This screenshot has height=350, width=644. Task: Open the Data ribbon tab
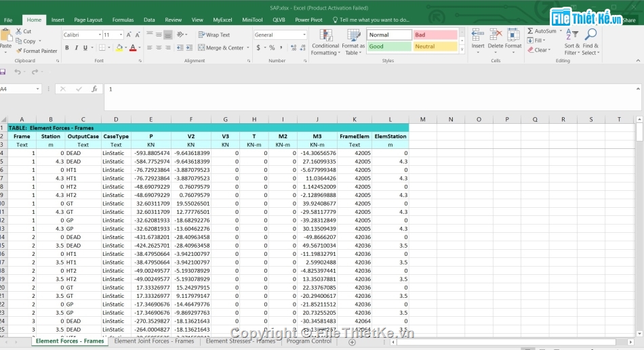[149, 20]
